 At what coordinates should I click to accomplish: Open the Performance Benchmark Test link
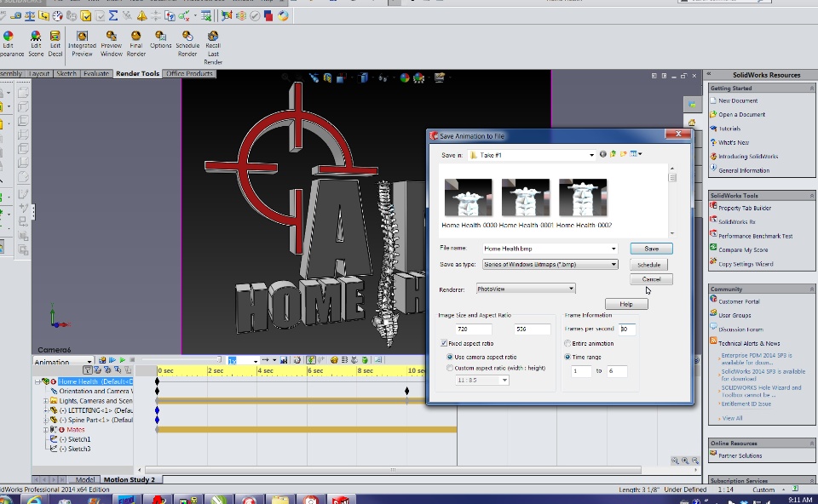click(x=756, y=236)
